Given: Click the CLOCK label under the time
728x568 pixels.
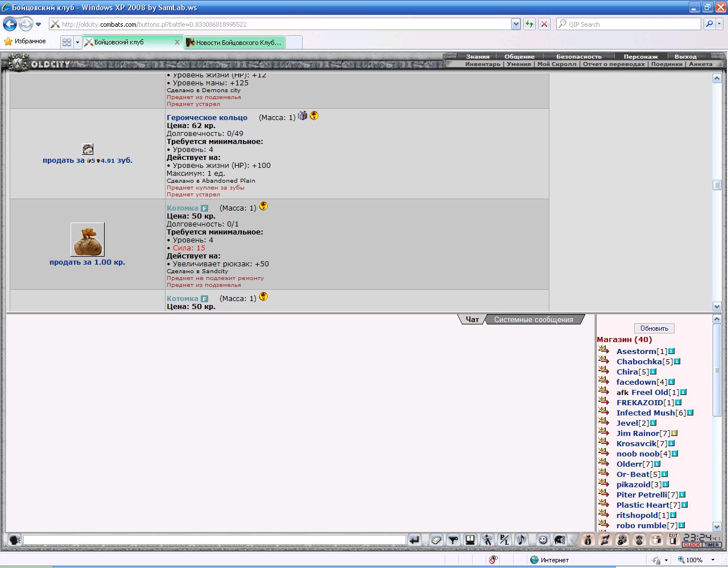Looking at the screenshot, I should pos(692,545).
